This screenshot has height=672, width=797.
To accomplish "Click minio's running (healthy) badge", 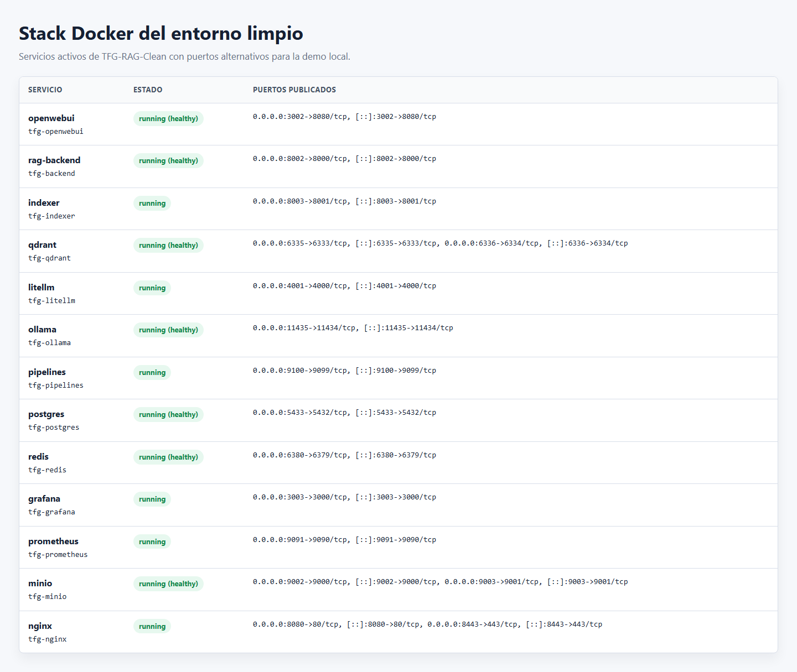I will [x=168, y=584].
